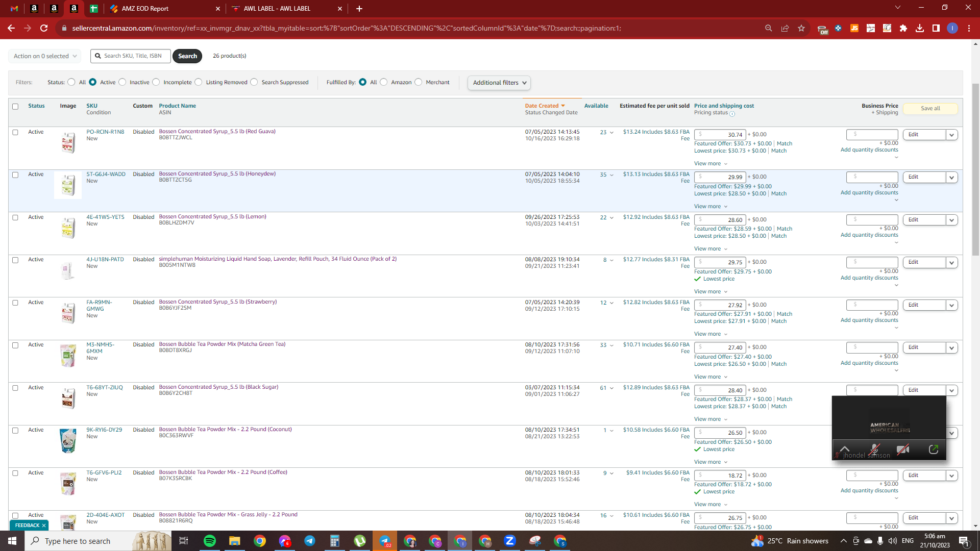Select the All status radio button
Screen dimensions: 980x551
(71, 82)
